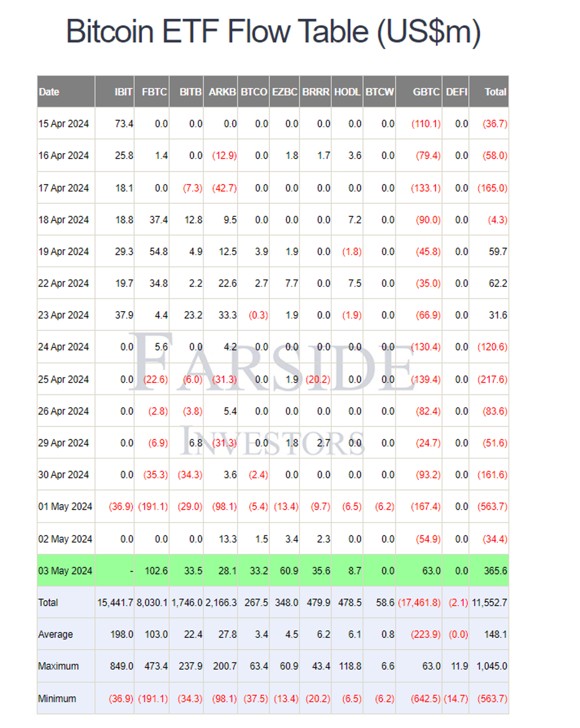Image resolution: width=580 pixels, height=728 pixels.
Task: Click the HODL column header
Action: (x=347, y=92)
